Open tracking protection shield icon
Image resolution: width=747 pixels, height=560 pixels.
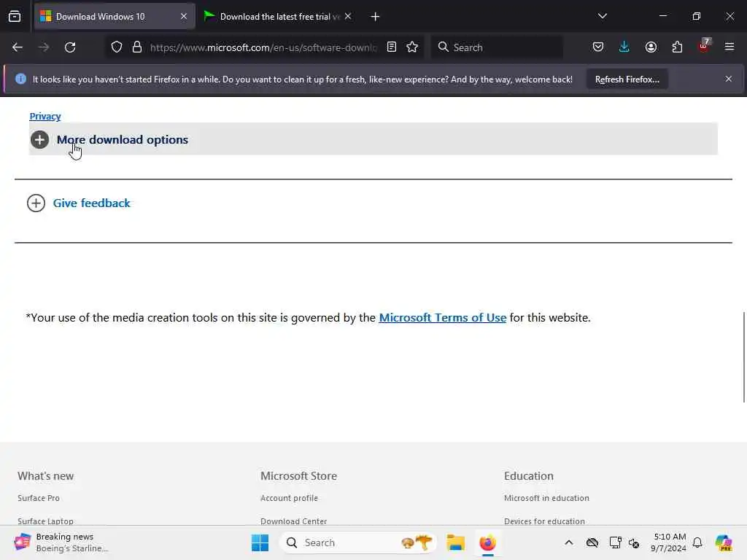coord(117,47)
